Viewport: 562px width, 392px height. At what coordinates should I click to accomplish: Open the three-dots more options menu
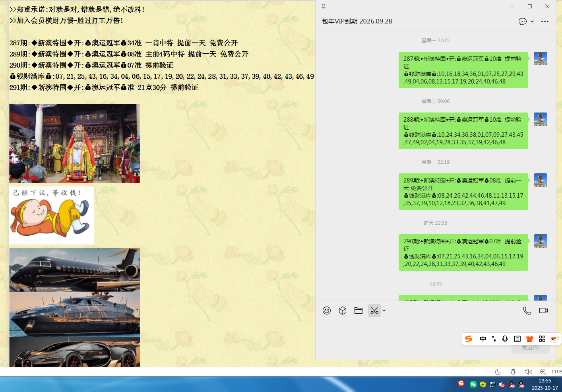point(545,21)
